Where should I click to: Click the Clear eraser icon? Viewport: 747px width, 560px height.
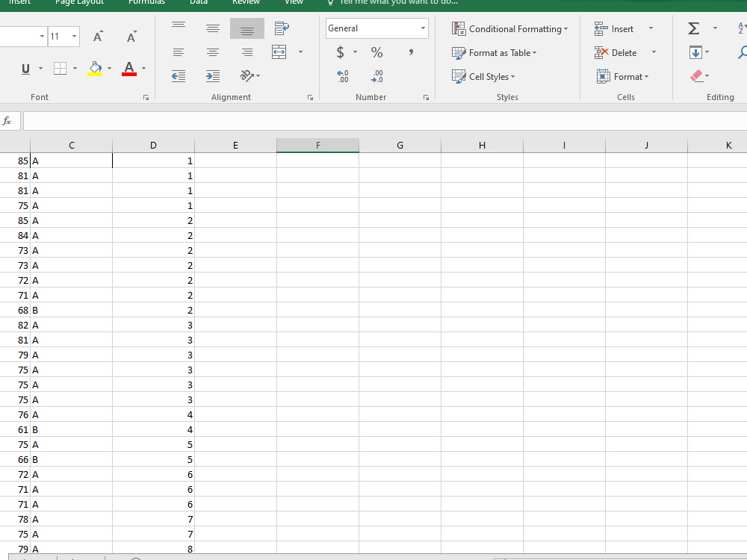pos(696,75)
